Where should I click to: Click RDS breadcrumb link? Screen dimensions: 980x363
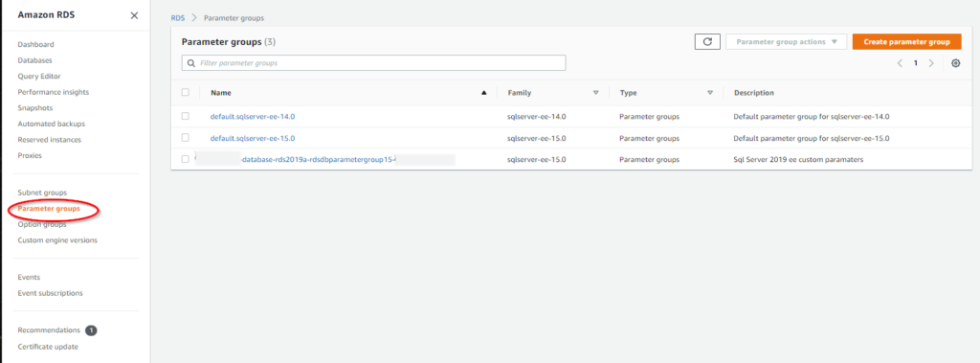coord(177,18)
